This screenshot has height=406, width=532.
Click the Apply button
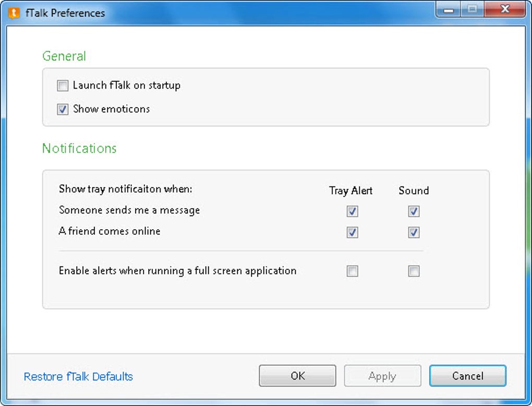(x=382, y=376)
